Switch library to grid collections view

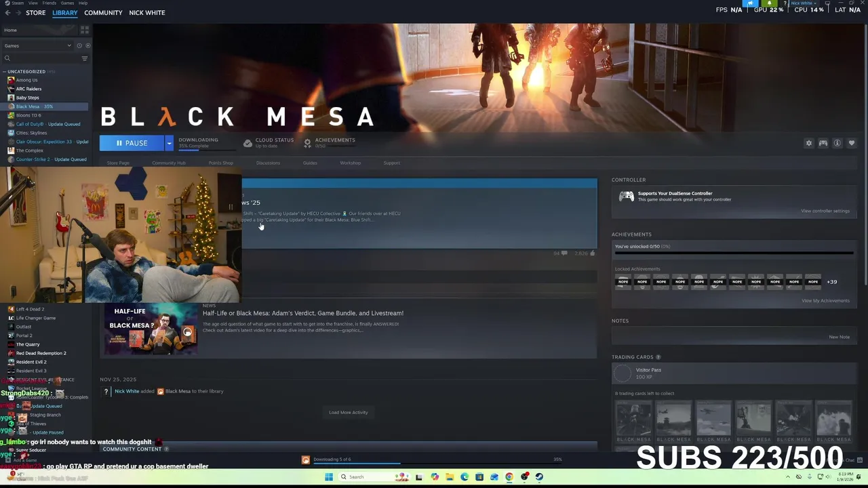pos(85,30)
